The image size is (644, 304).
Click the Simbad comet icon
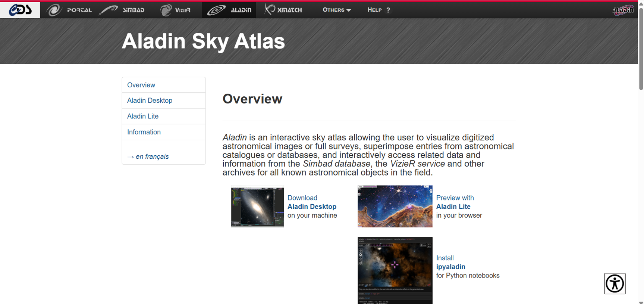[109, 10]
